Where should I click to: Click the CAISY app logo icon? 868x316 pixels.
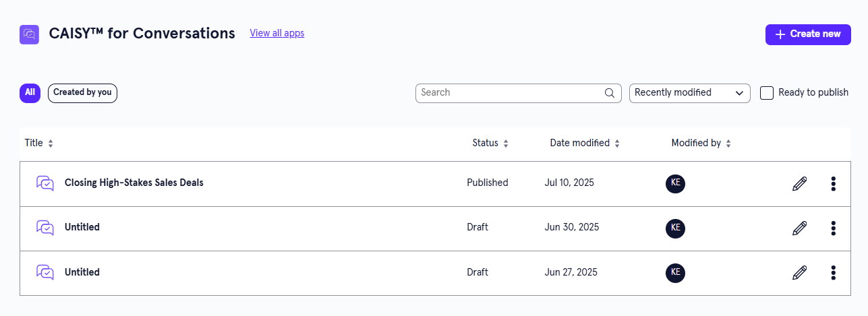point(29,34)
